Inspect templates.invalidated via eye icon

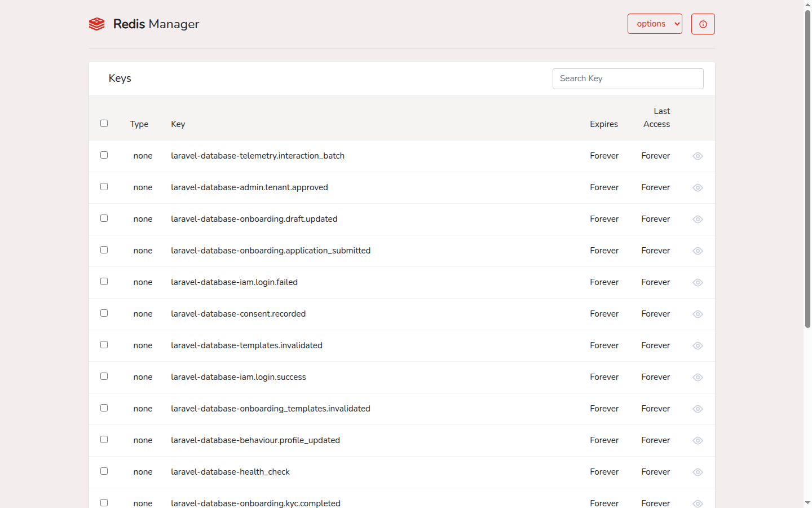click(x=698, y=345)
